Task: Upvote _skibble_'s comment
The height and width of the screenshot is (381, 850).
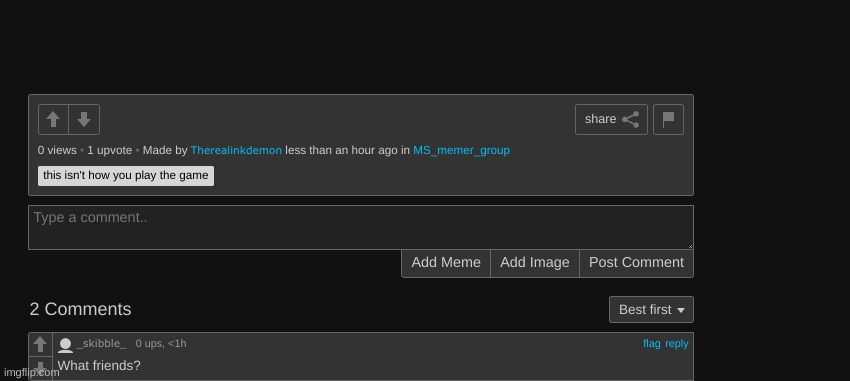Action: (x=40, y=344)
